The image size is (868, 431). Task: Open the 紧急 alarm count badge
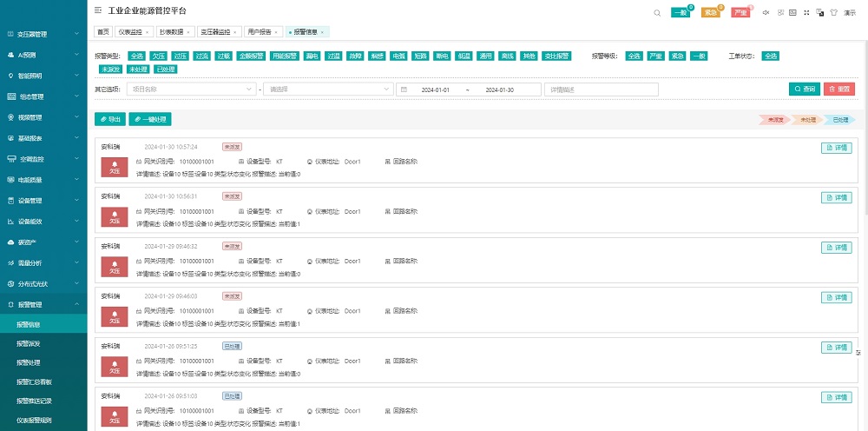point(710,12)
